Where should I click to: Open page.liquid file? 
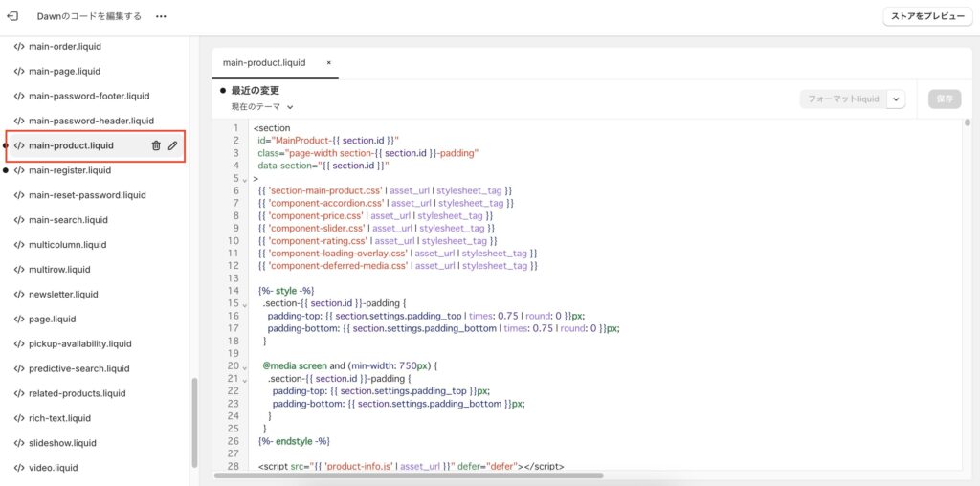pyautogui.click(x=53, y=319)
